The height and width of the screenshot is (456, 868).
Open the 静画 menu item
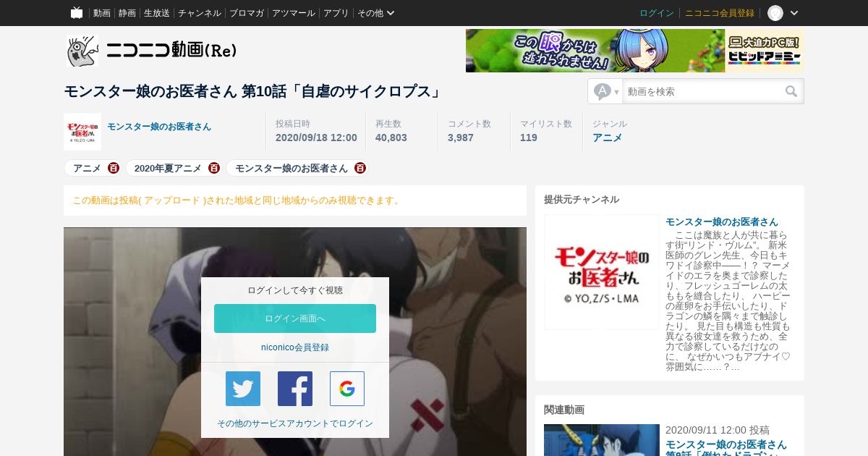[127, 13]
